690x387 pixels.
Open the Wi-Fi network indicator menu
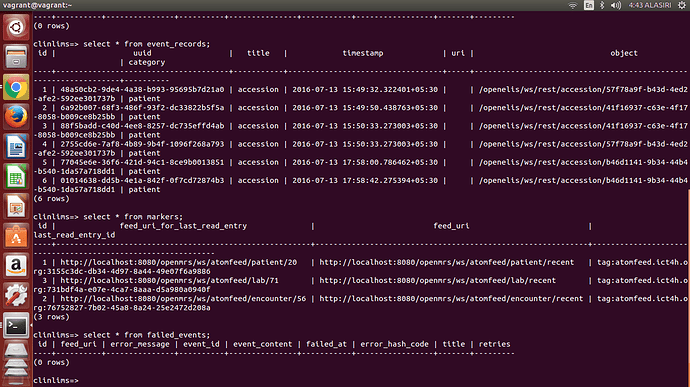(573, 5)
